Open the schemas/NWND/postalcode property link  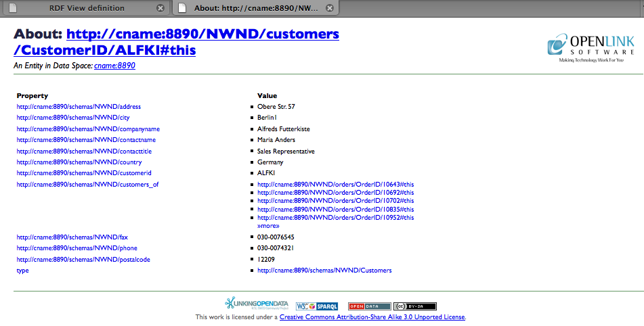click(83, 260)
